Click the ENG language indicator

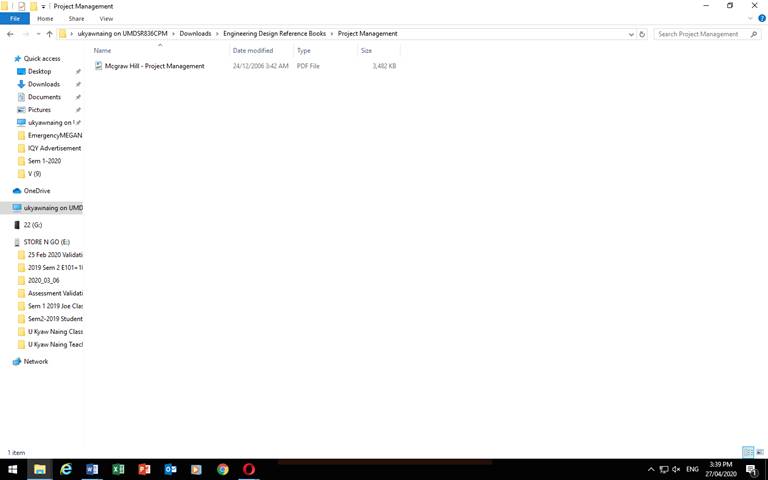tap(692, 469)
